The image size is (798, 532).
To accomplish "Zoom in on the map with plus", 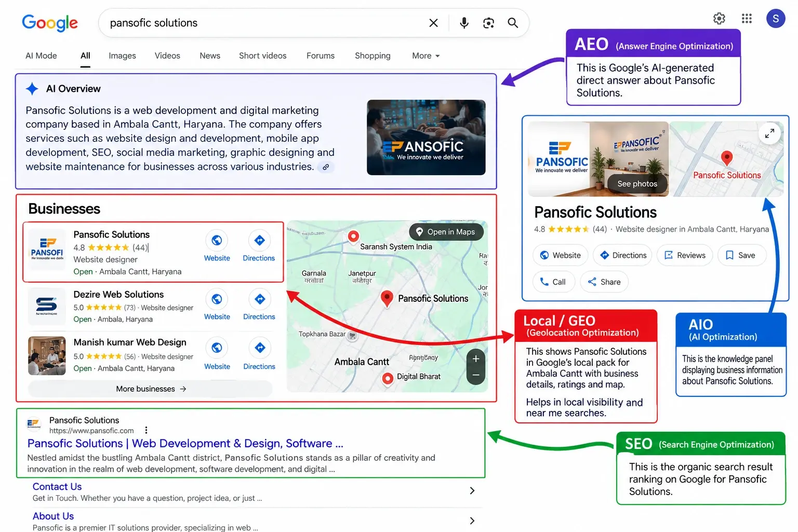I will pos(475,359).
